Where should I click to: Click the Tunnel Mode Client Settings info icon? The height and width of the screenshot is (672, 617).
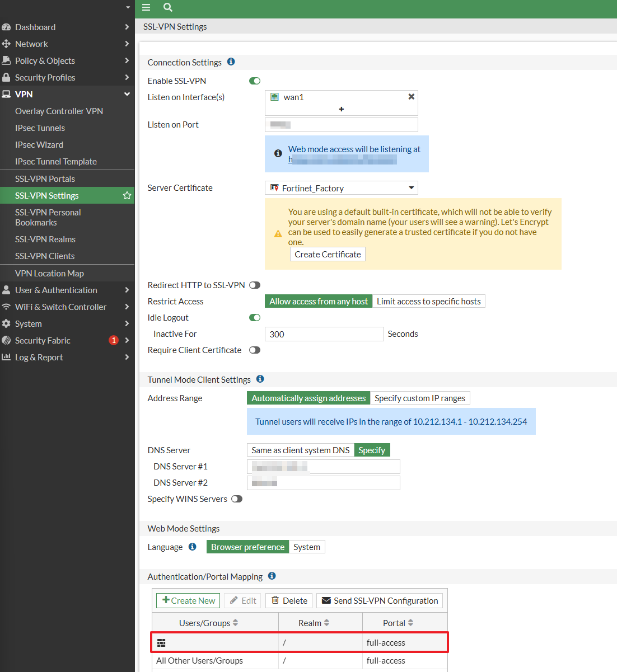pyautogui.click(x=260, y=379)
